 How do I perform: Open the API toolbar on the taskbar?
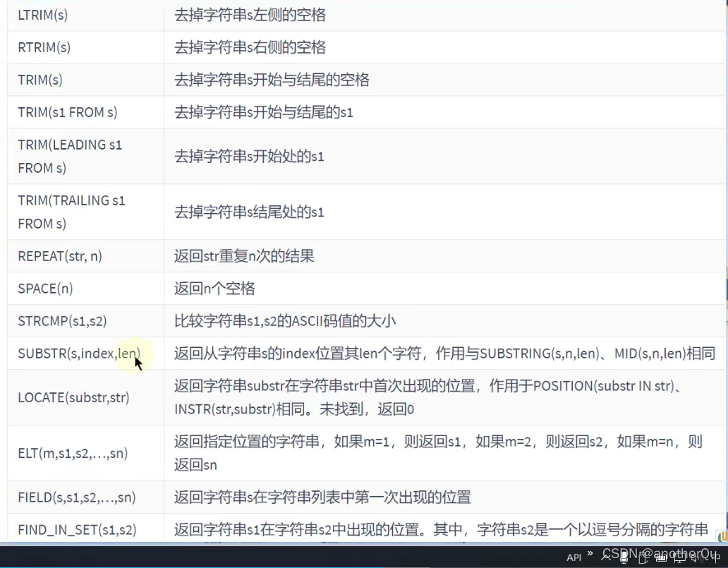tap(574, 557)
